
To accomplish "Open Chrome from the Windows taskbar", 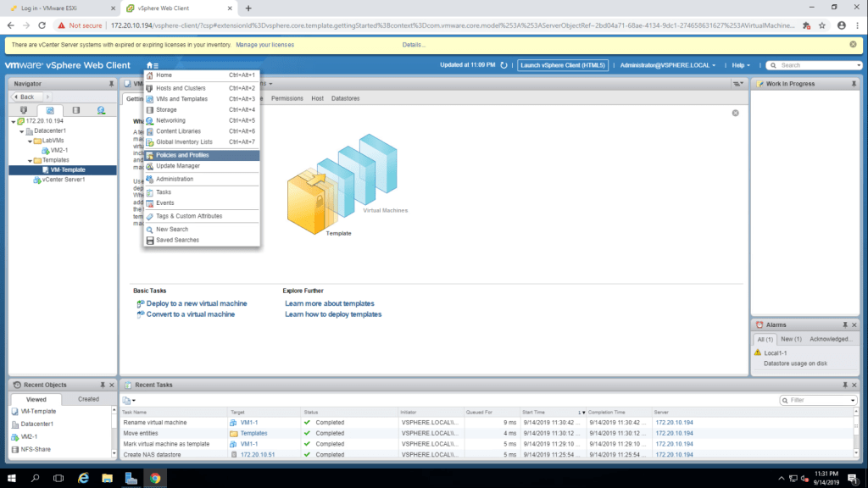I will coord(155,478).
